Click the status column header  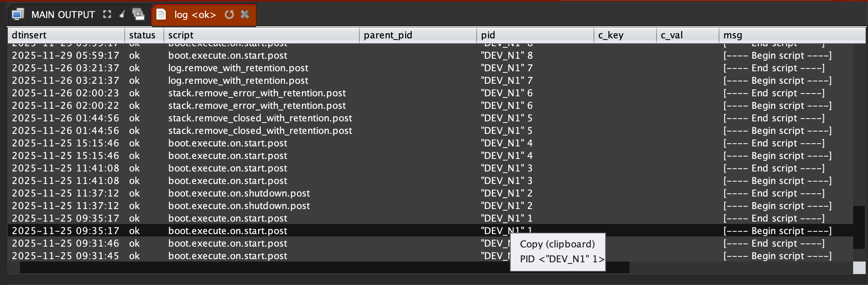144,35
